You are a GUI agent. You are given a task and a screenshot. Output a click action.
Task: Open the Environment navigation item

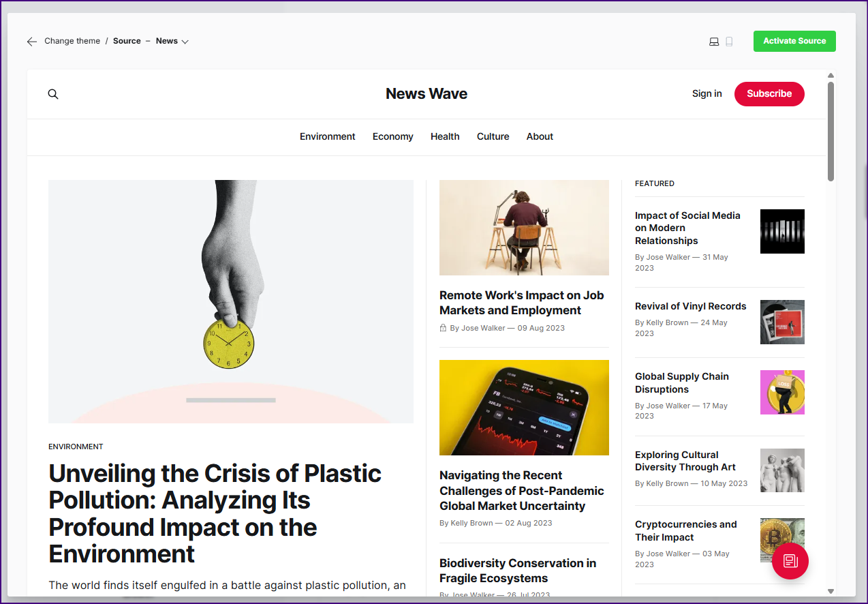point(328,136)
